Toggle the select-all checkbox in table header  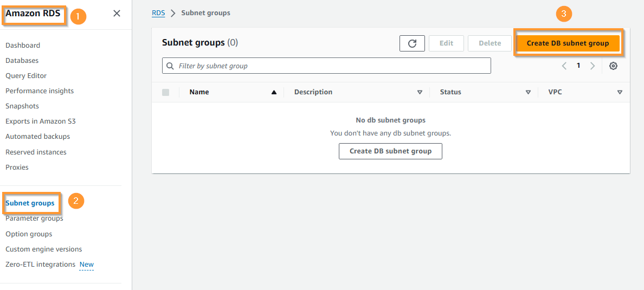[x=166, y=92]
